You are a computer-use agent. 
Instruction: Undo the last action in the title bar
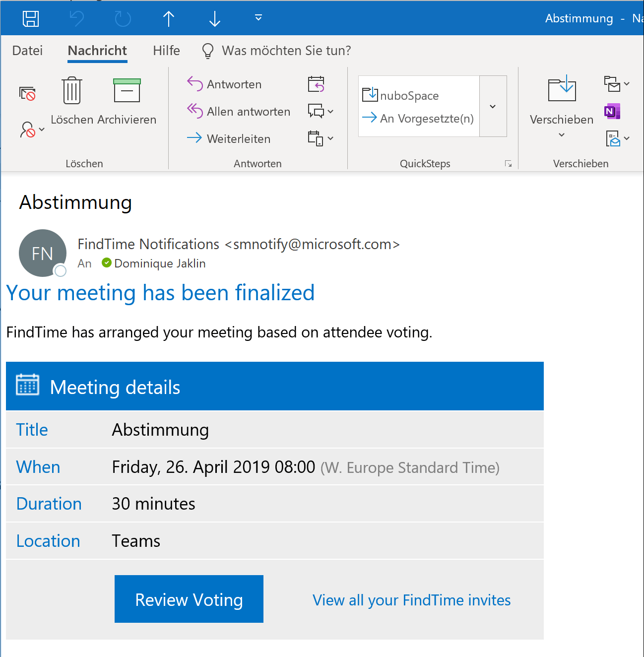pos(77,19)
